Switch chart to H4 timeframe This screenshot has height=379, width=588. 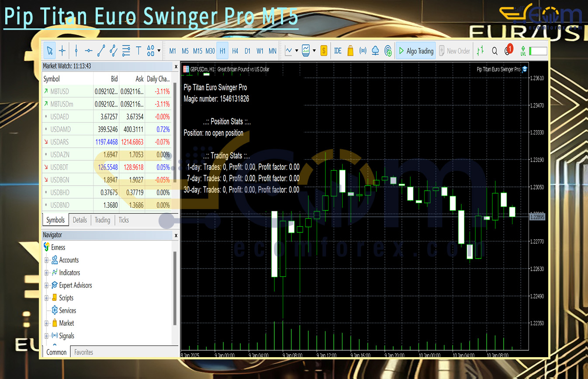(x=235, y=51)
